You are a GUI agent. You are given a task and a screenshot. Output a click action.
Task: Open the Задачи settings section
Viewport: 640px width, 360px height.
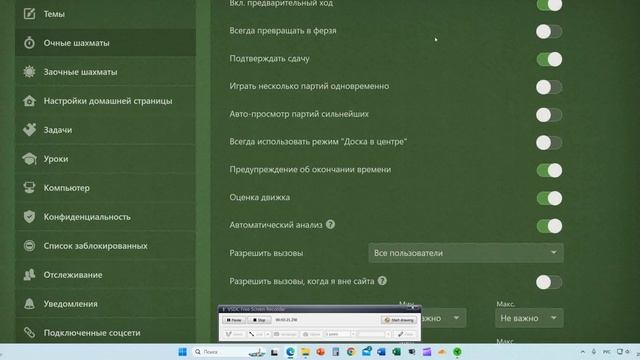105,130
